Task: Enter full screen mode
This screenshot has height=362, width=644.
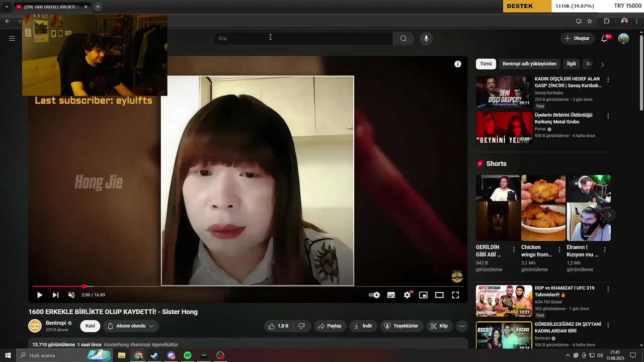Action: (455, 295)
